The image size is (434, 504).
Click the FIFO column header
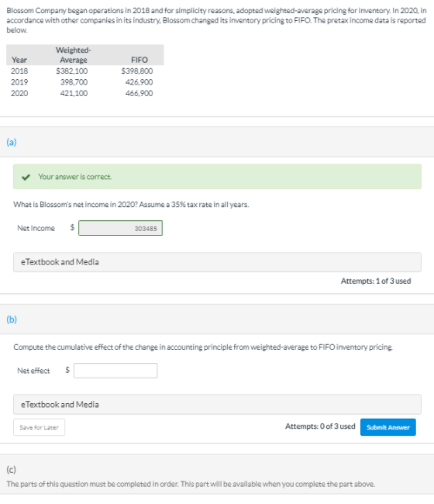point(139,60)
